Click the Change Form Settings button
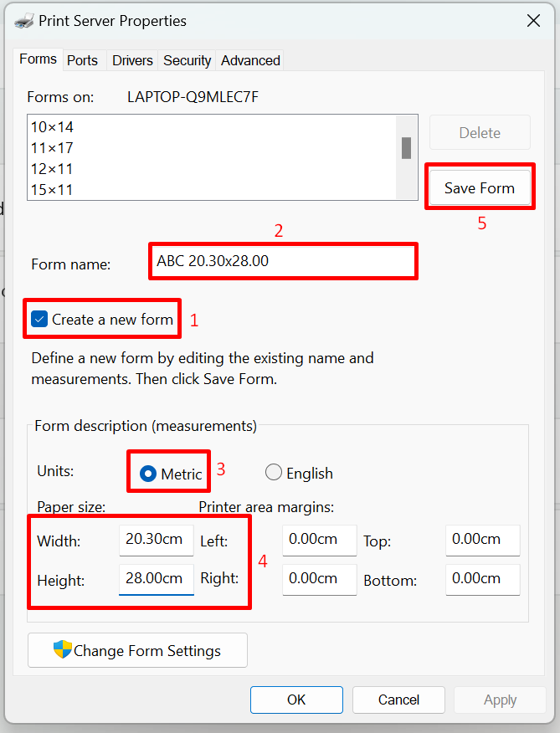Viewport: 560px width, 733px height. 138,650
